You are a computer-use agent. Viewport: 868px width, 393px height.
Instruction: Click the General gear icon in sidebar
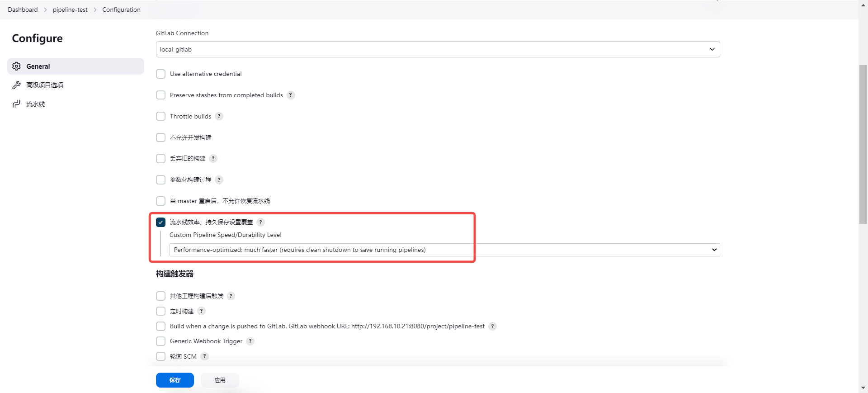point(17,66)
